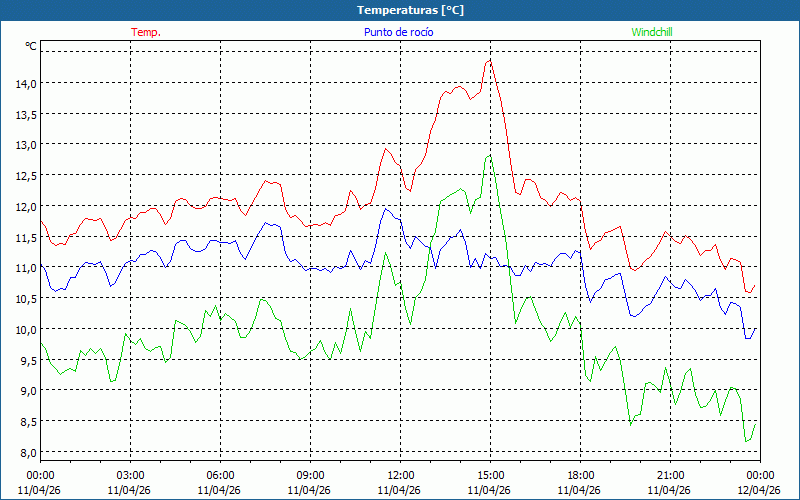The height and width of the screenshot is (500, 800).
Task: Select the 21:00 time axis label
Action: point(670,475)
